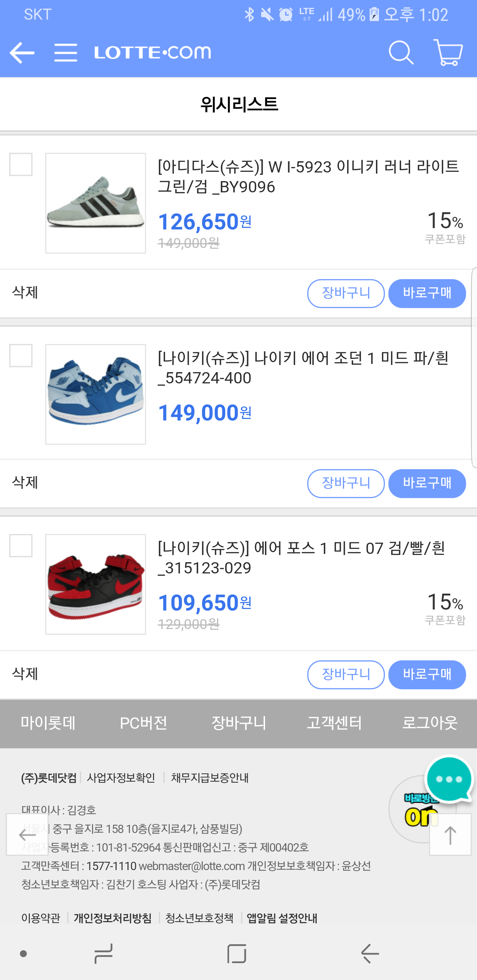Open the search magnifier icon
The width and height of the screenshot is (477, 980).
401,53
